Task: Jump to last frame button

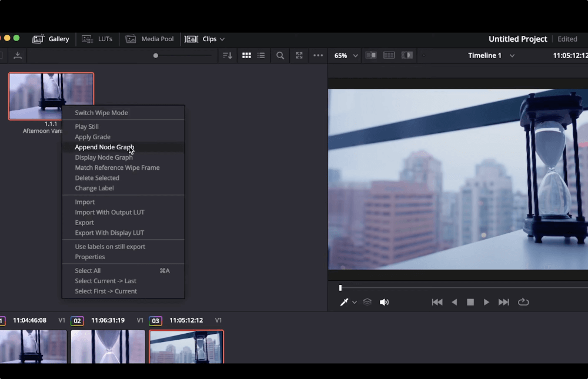Action: (504, 302)
